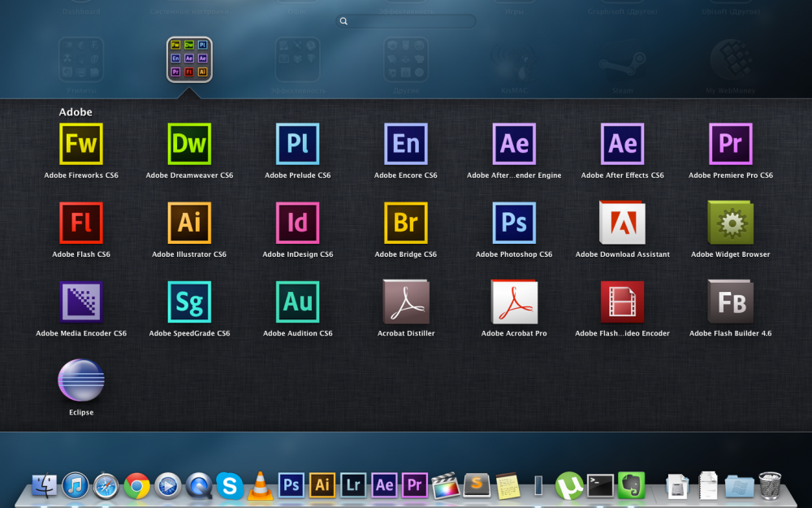The image size is (812, 508).
Task: Launch Adobe Photoshop CS6 from folder
Action: click(x=514, y=223)
